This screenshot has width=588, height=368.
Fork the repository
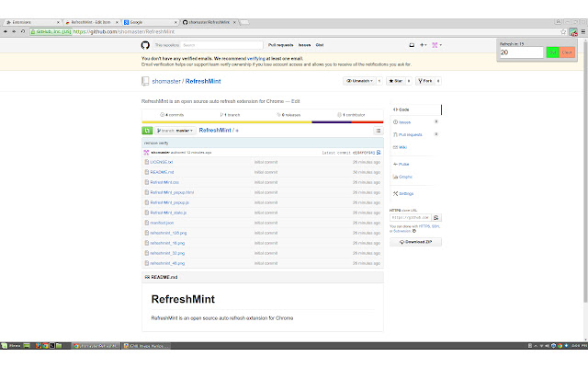(x=424, y=81)
